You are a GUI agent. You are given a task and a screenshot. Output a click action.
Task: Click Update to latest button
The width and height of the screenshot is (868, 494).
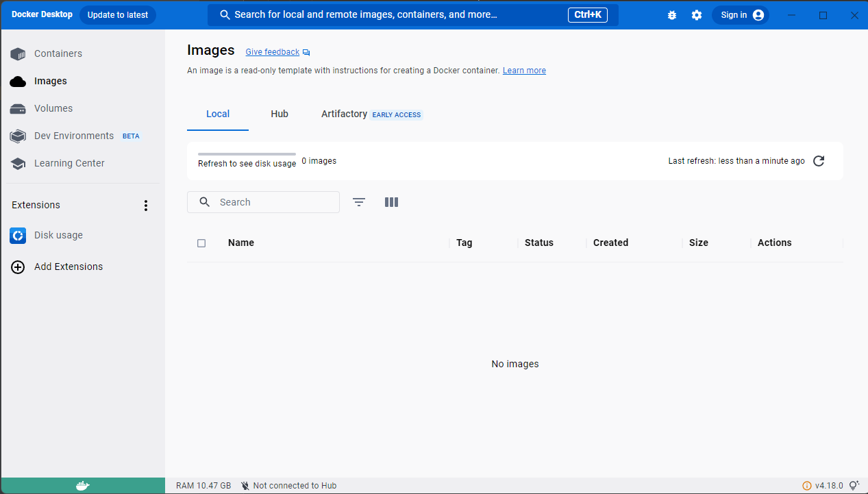pos(118,15)
